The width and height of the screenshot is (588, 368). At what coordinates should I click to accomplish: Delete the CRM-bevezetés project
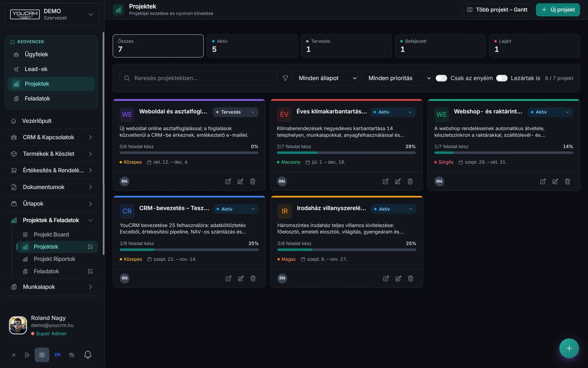click(x=253, y=278)
